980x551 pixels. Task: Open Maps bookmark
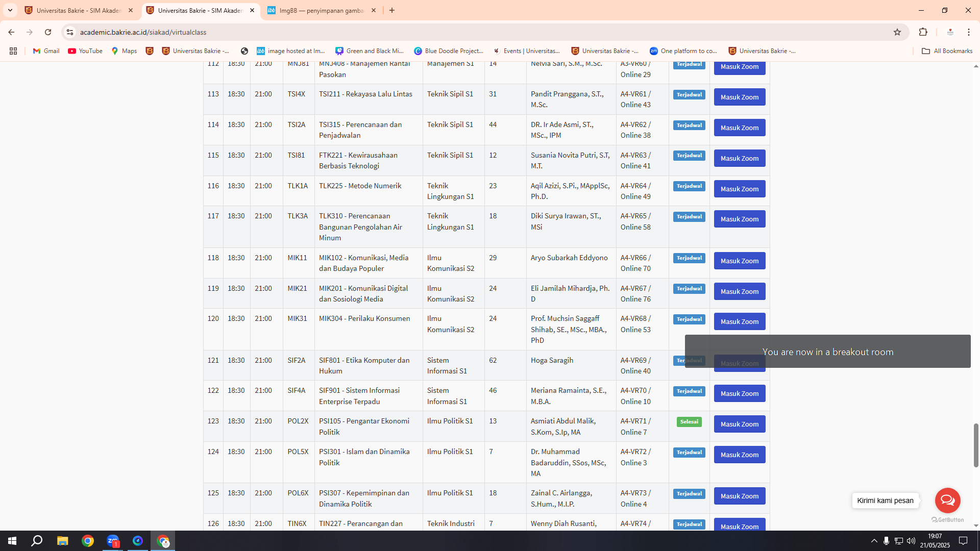124,51
